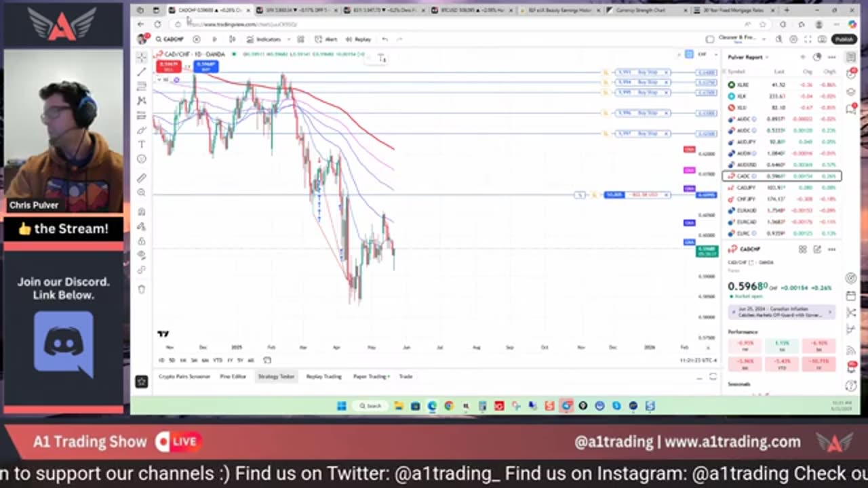Select the zoom in tool

coord(142,192)
